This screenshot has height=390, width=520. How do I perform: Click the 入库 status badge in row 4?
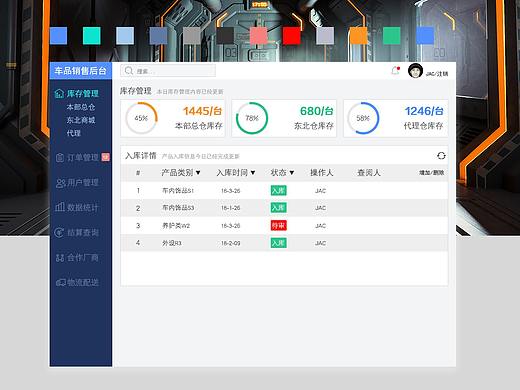(x=278, y=243)
